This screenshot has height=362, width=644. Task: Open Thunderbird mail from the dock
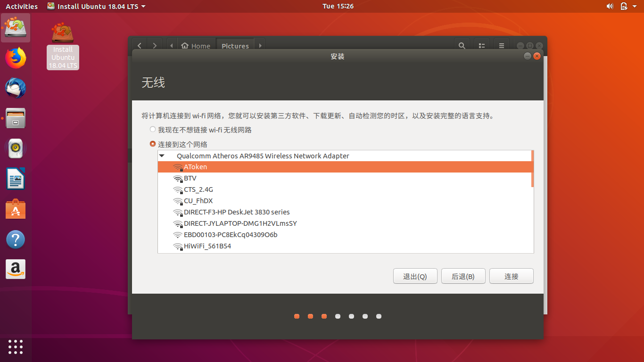16,88
